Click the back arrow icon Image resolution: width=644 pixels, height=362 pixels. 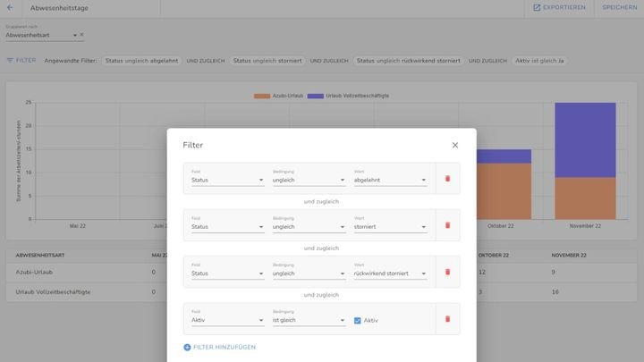[10, 7]
